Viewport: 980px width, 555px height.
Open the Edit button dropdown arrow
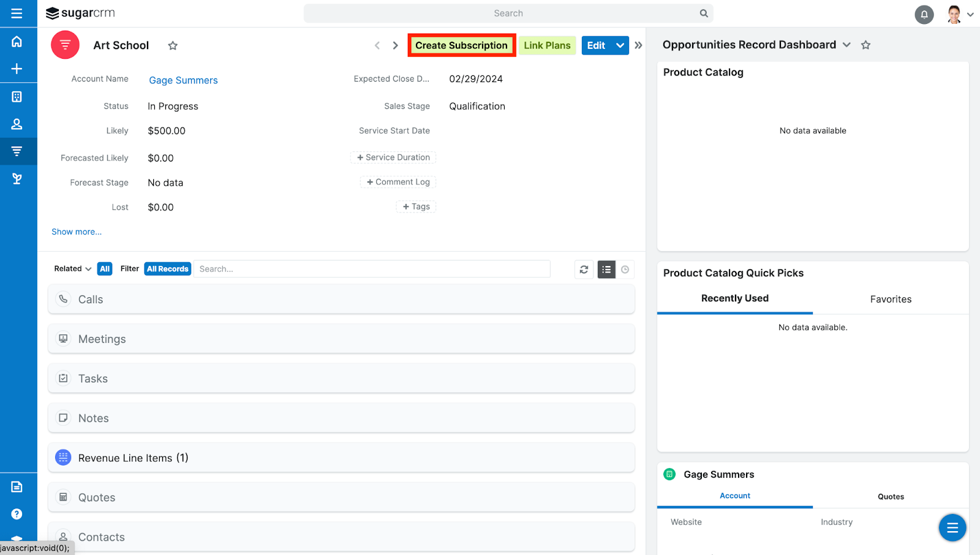pyautogui.click(x=620, y=45)
